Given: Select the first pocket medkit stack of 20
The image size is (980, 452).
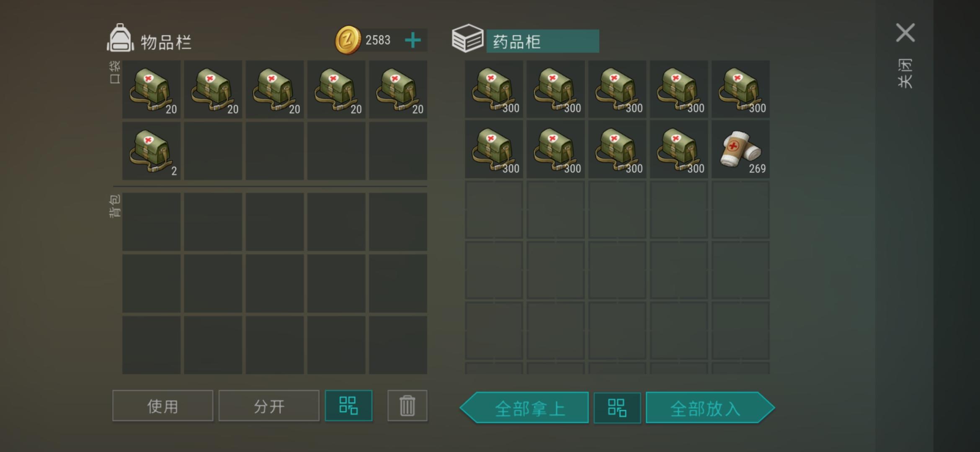Looking at the screenshot, I should pos(151,89).
